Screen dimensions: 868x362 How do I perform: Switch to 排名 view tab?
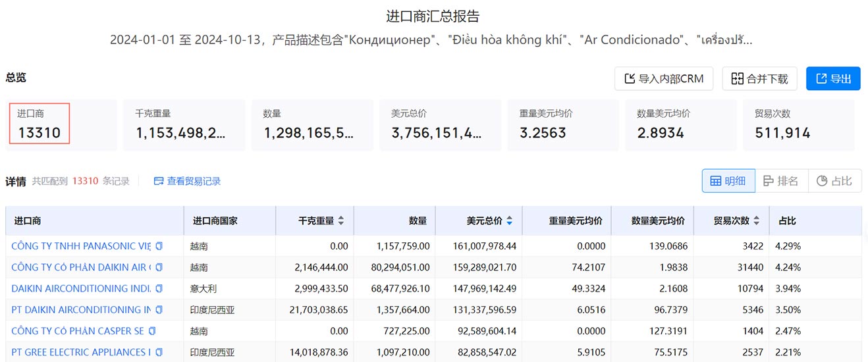point(781,181)
